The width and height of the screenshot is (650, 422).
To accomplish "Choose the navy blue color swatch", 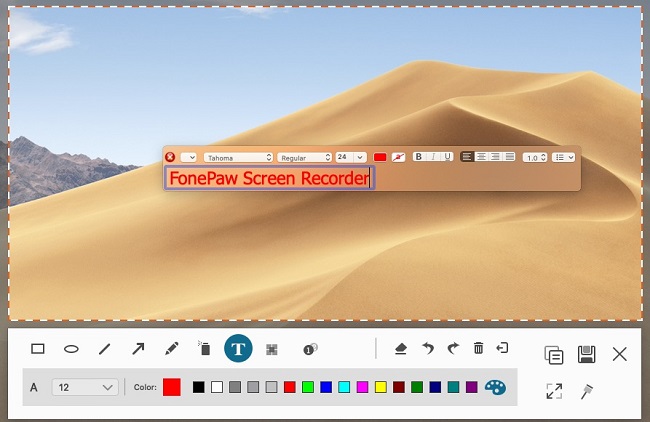I will click(x=435, y=387).
